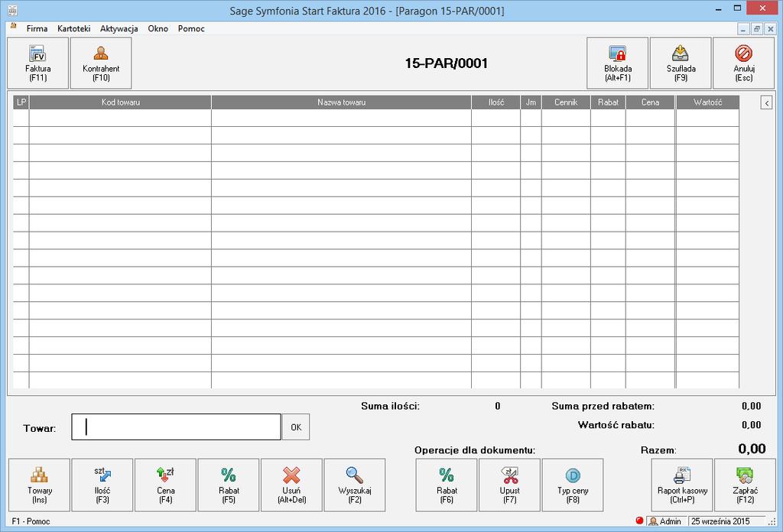Viewport: 783px width, 532px height.
Task: Click the Cennik column header
Action: (x=566, y=102)
